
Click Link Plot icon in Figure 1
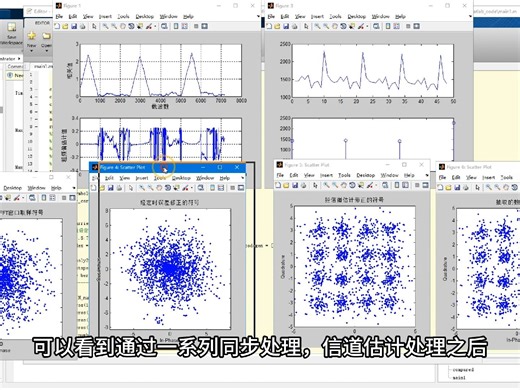pyautogui.click(x=164, y=26)
